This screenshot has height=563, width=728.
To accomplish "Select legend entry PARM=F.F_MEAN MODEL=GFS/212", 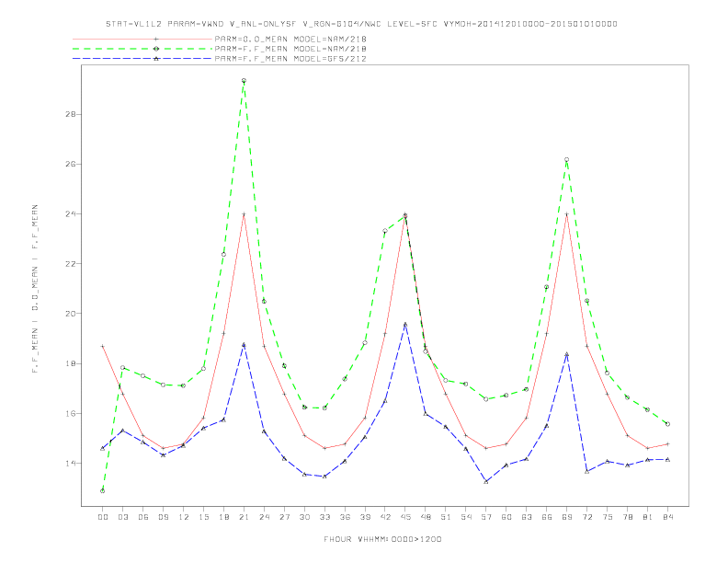I will tap(290, 59).
